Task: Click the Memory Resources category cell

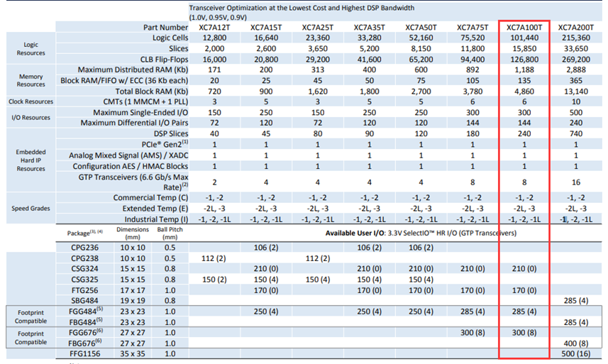Action: pos(31,80)
